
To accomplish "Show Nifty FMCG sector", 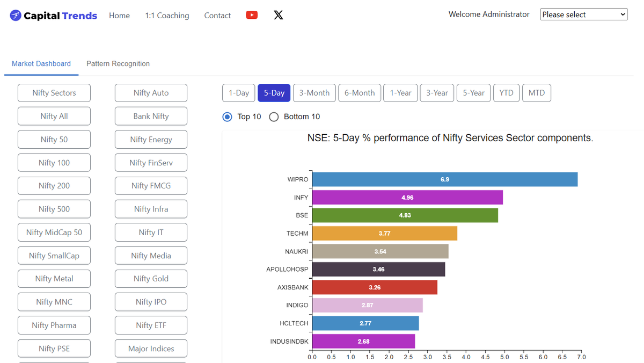I will click(151, 186).
